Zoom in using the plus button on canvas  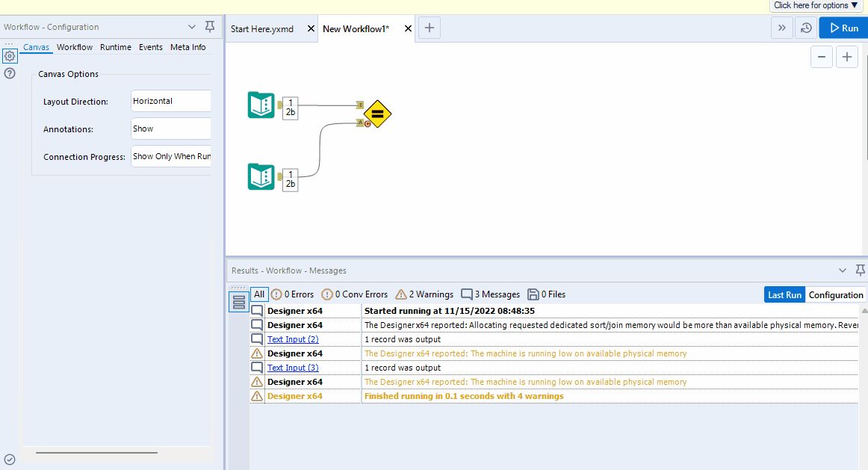pyautogui.click(x=847, y=56)
